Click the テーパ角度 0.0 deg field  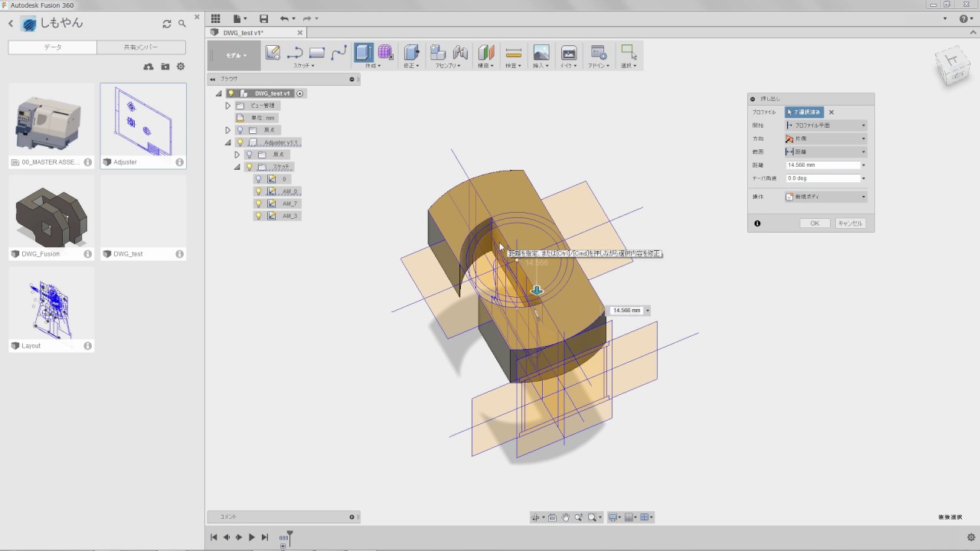[x=823, y=178]
